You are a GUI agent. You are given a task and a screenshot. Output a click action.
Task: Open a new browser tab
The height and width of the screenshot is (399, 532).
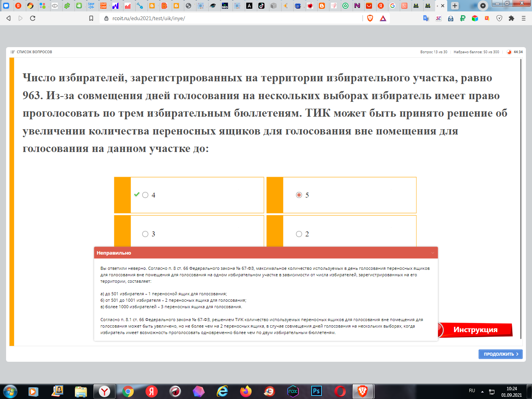[455, 6]
